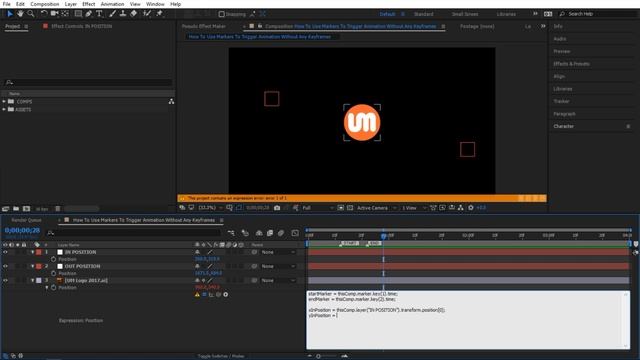This screenshot has height=360, width=640.
Task: Enable motion blur icon in timeline
Action: [x=281, y=233]
